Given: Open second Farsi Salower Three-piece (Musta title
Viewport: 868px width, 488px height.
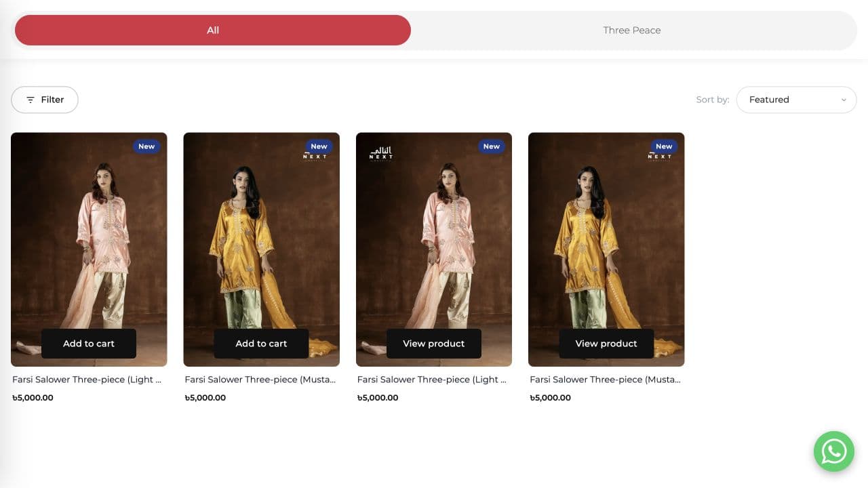Looking at the screenshot, I should (x=260, y=380).
